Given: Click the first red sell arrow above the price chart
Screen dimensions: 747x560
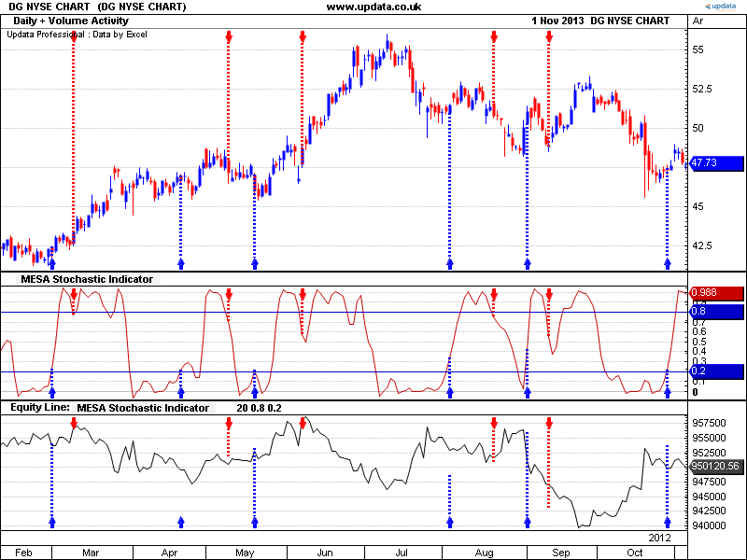Looking at the screenshot, I should pos(74,37).
